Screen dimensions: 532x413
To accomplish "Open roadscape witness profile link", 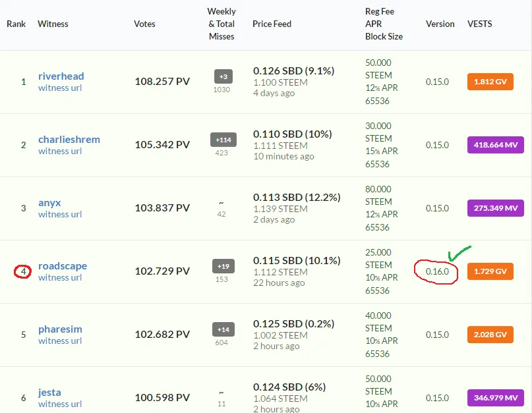I will [x=63, y=266].
